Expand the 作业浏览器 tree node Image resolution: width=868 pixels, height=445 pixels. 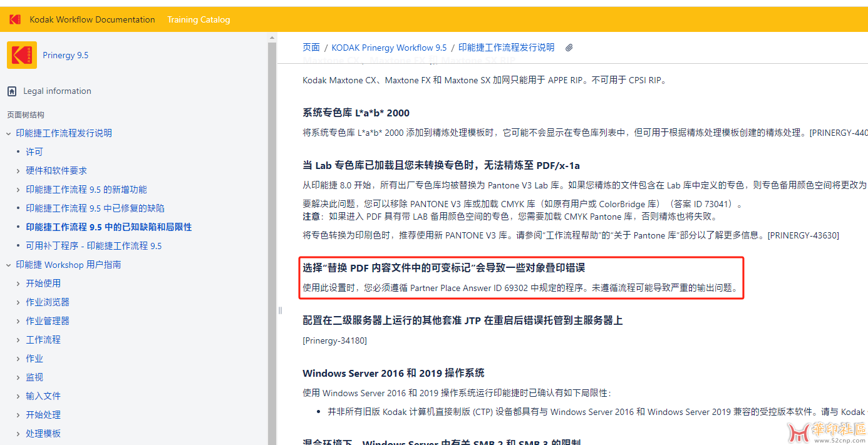coord(18,302)
